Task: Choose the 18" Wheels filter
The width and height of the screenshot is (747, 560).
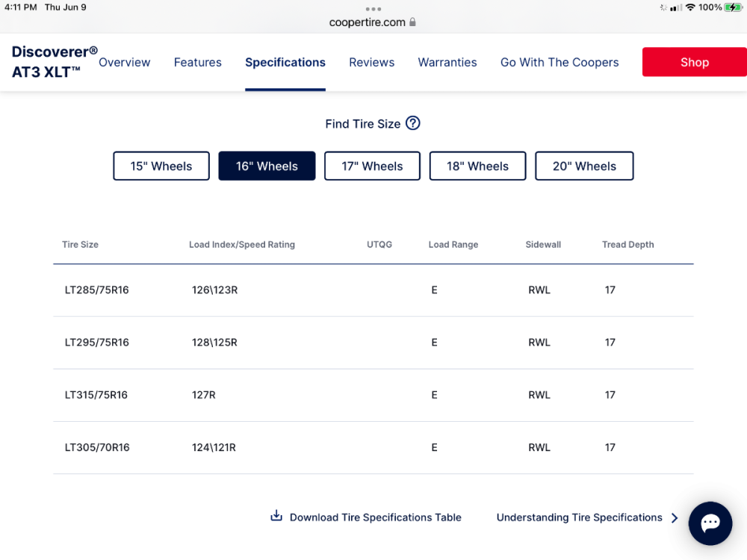Action: click(x=477, y=166)
